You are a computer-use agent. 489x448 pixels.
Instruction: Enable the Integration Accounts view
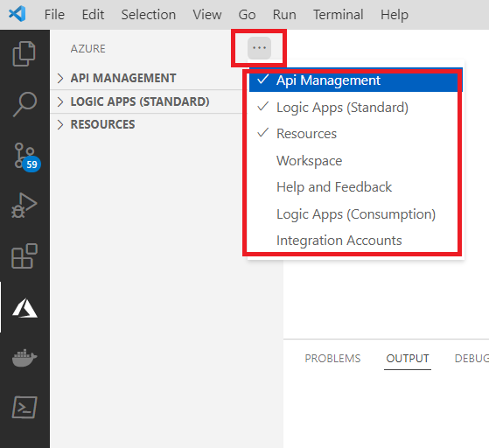[355, 241]
